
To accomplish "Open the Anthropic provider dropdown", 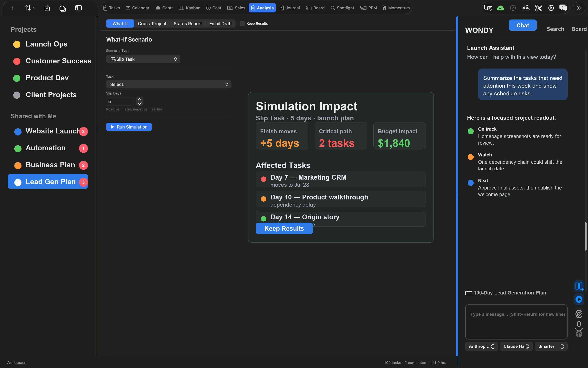I will pos(481,346).
